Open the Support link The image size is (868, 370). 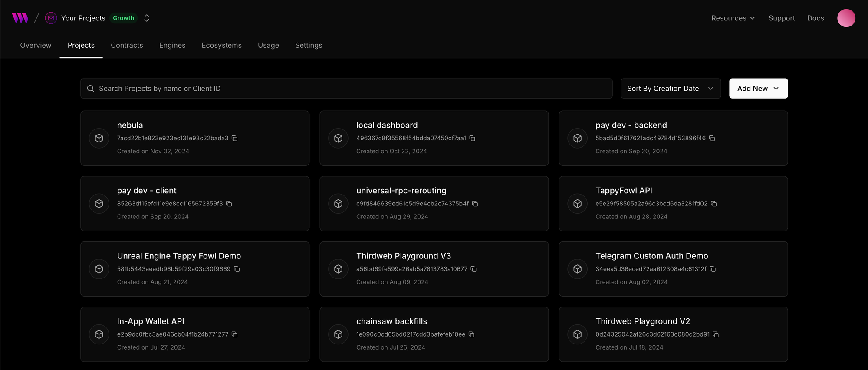(782, 18)
